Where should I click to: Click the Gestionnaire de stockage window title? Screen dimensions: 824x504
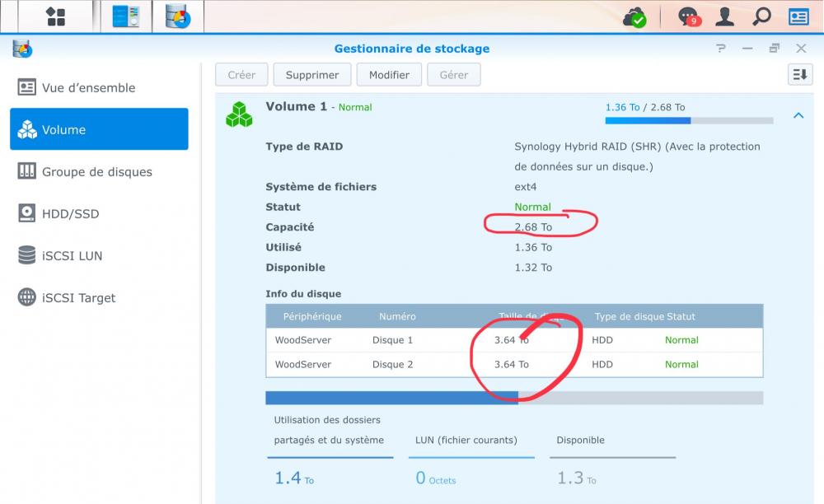point(412,49)
